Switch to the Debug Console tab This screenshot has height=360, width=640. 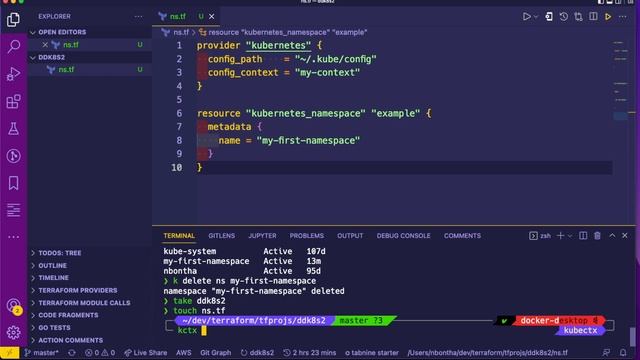403,236
